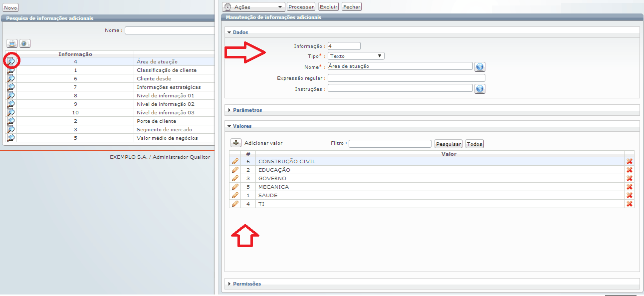Image resolution: width=644 pixels, height=296 pixels.
Task: Click the Filtro input field
Action: click(x=390, y=144)
